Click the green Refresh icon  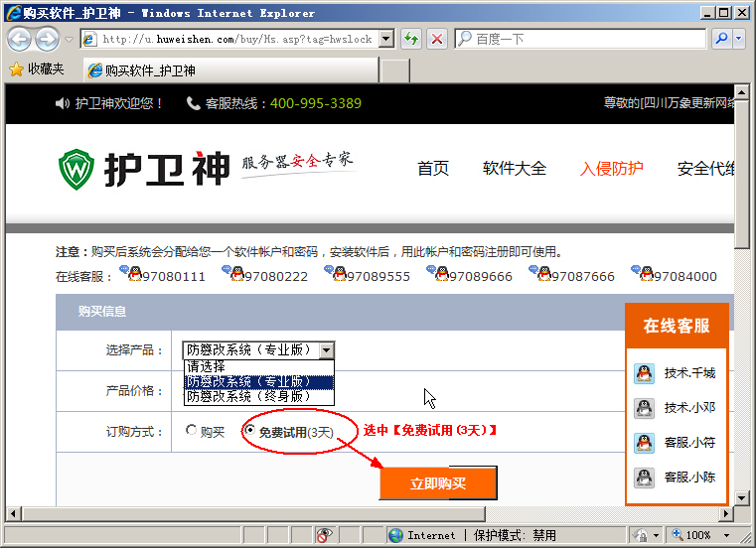(411, 39)
